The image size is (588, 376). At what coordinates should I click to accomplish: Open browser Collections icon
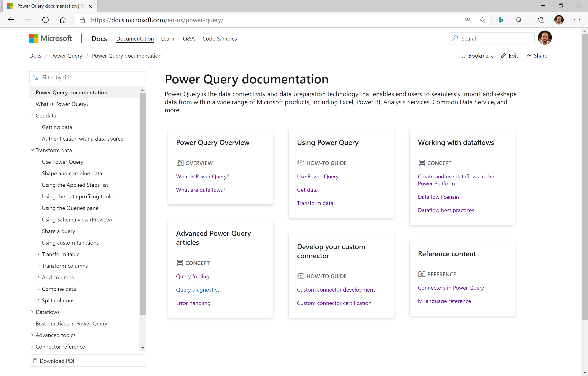(x=541, y=20)
